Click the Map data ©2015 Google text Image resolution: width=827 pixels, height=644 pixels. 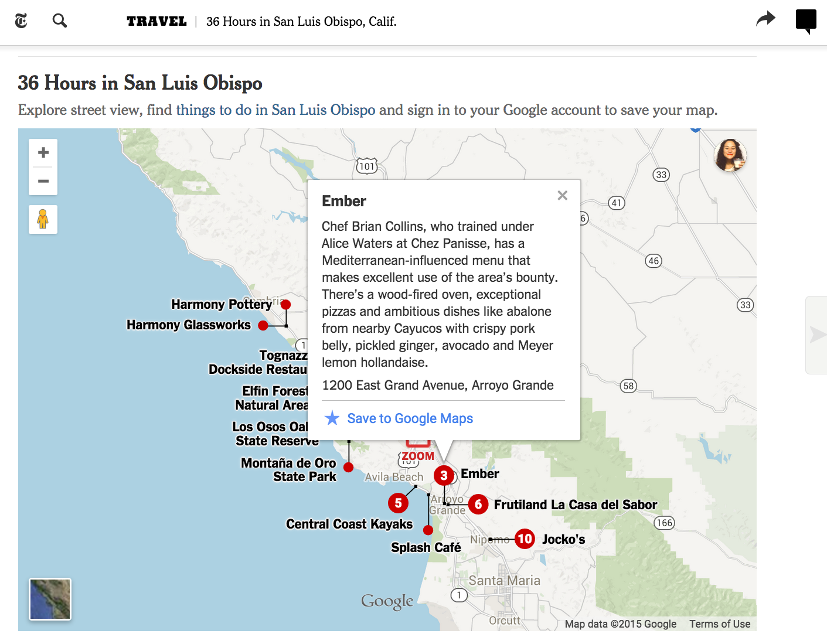[621, 624]
